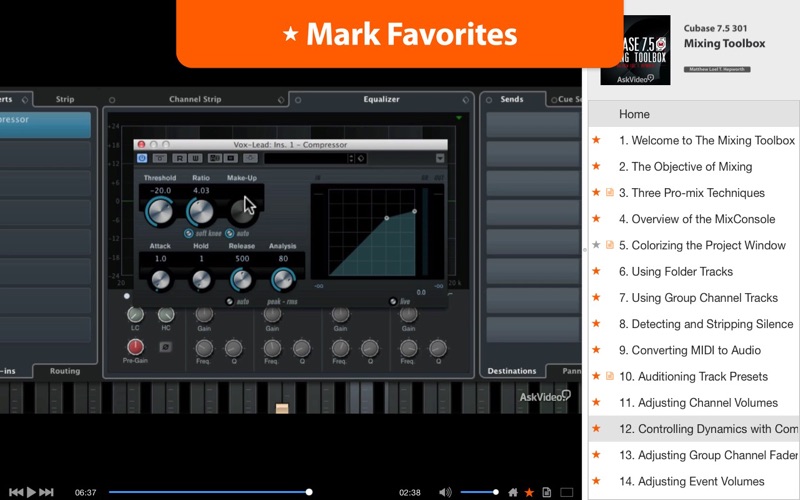The height and width of the screenshot is (500, 800).
Task: Click the Compressor Read automation R button
Action: (179, 159)
